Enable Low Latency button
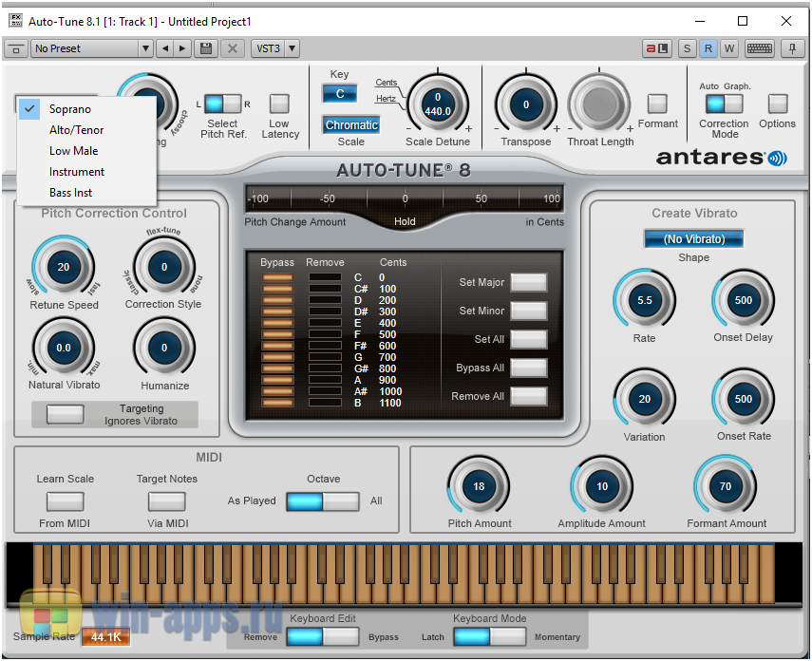Viewport: 812px width, 661px height. tap(279, 104)
